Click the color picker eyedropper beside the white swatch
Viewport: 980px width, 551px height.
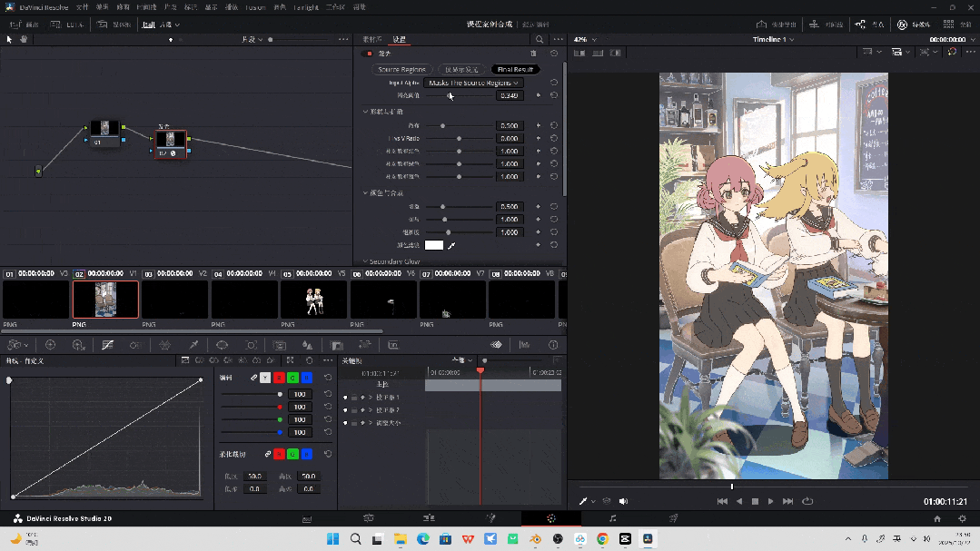pyautogui.click(x=451, y=245)
